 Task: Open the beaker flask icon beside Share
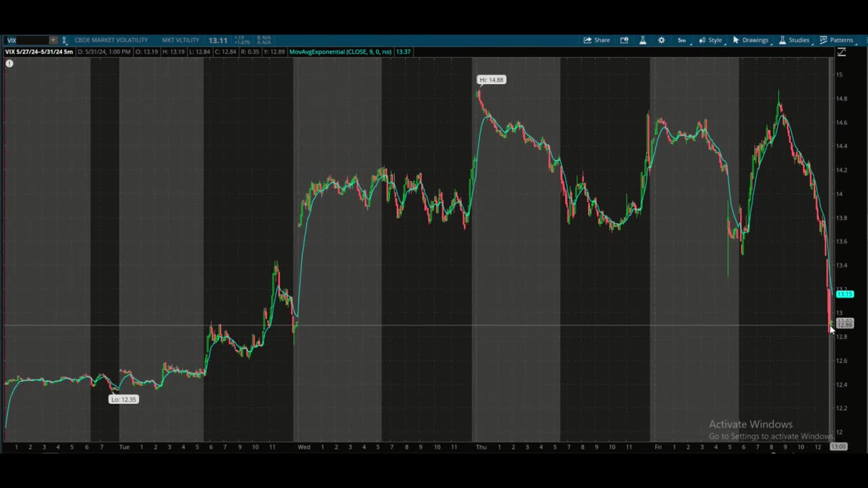tap(643, 40)
